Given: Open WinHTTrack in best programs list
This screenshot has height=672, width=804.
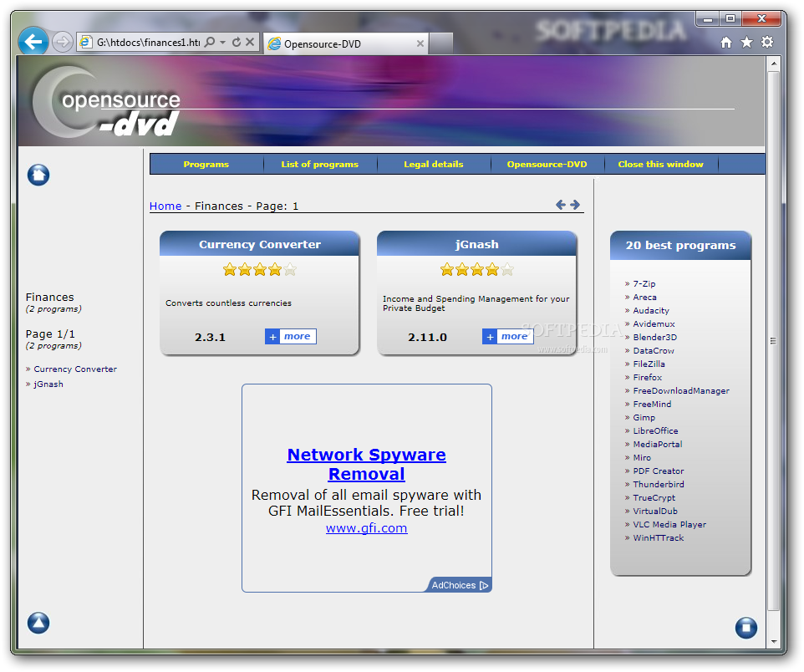Looking at the screenshot, I should [x=658, y=537].
